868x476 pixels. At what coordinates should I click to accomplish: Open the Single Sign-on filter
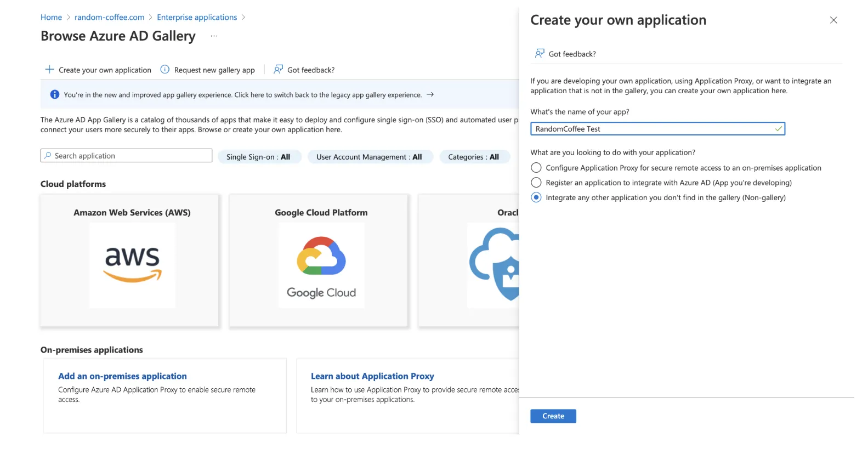tap(259, 157)
